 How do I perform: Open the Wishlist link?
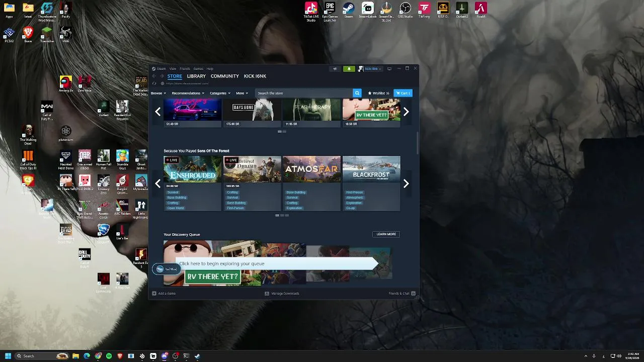378,93
